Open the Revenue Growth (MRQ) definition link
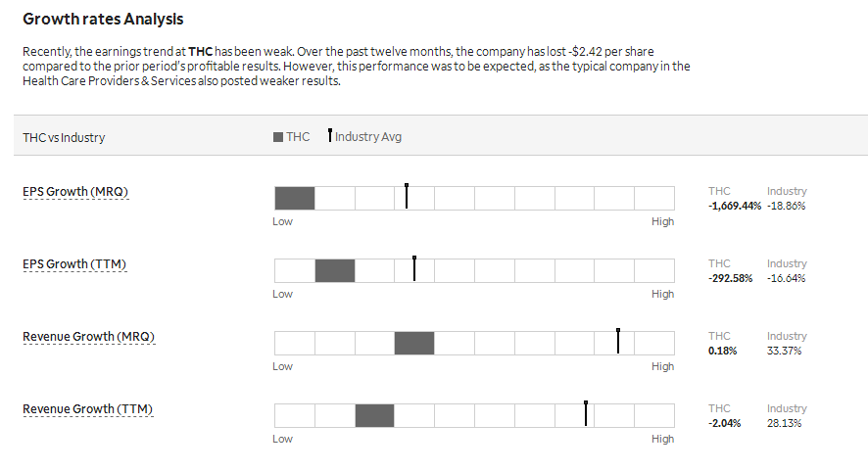The image size is (868, 471). point(88,337)
